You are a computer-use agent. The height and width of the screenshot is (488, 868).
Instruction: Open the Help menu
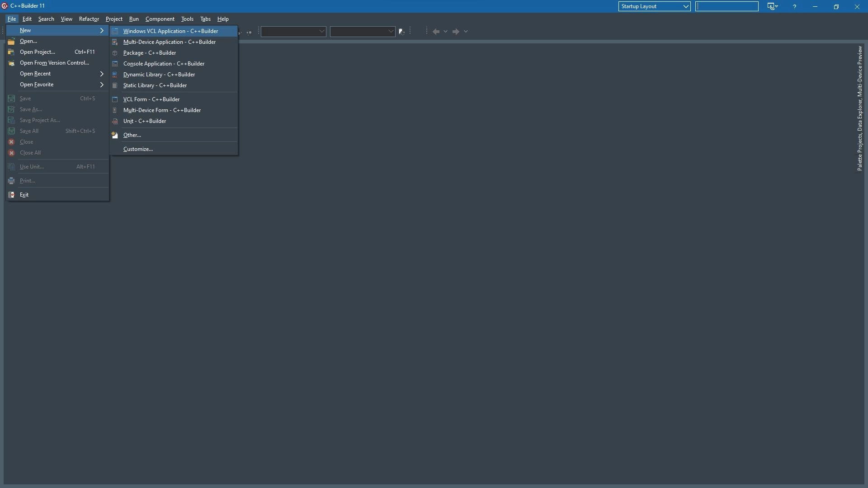(223, 19)
